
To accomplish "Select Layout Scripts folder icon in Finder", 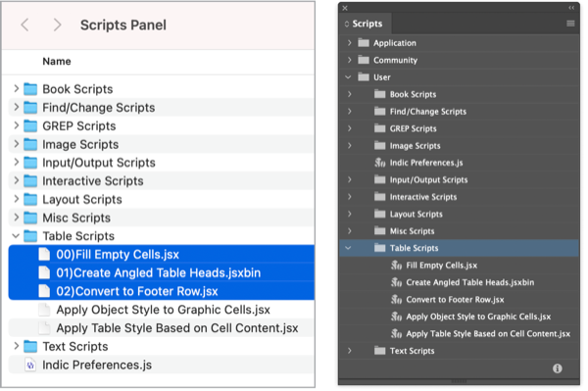I will tap(30, 200).
